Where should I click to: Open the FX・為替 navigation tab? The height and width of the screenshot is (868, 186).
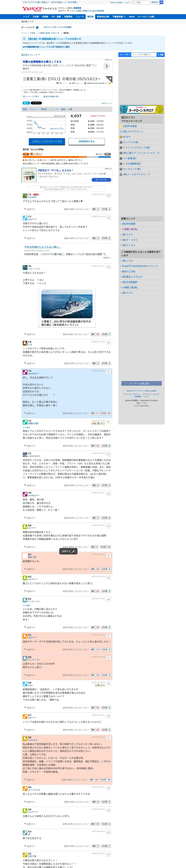coord(56,16)
